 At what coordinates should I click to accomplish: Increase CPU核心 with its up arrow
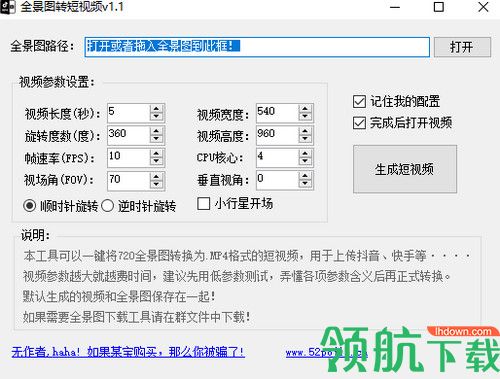(305, 153)
